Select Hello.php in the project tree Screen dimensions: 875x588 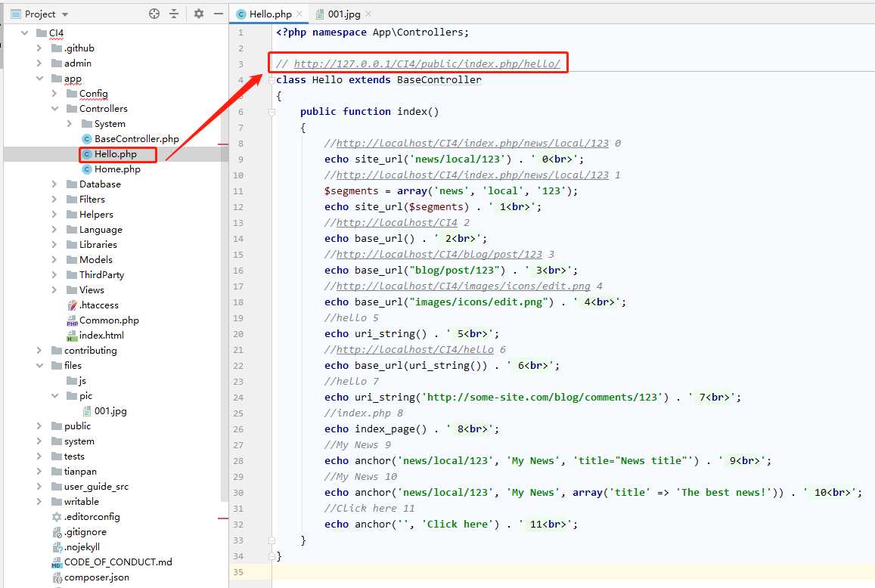116,154
